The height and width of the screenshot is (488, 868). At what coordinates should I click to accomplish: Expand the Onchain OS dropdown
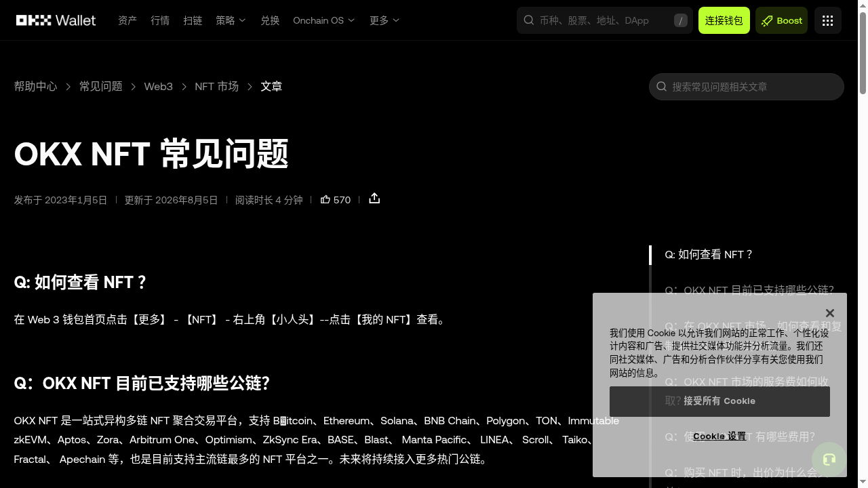point(324,20)
